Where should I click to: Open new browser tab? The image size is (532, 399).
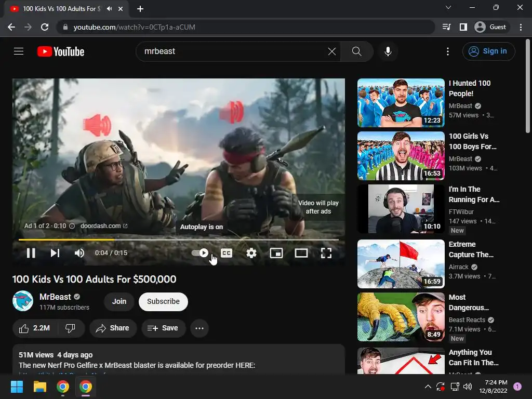(x=140, y=9)
